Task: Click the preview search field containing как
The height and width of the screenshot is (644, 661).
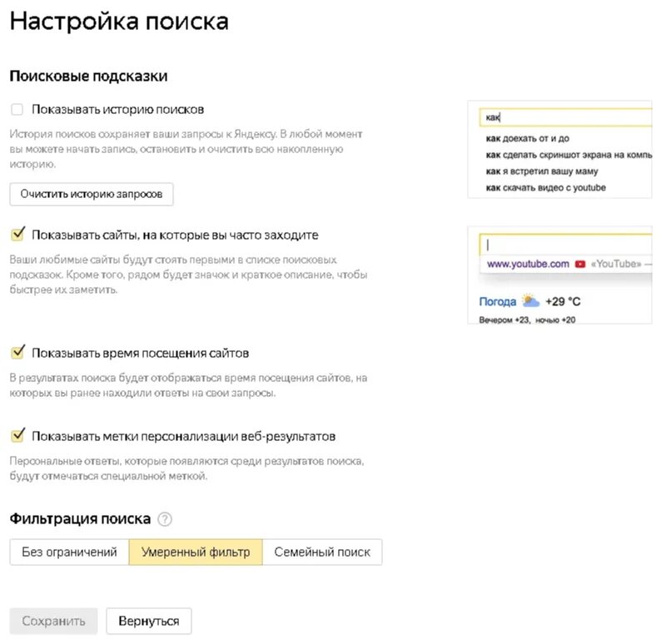Action: coord(566,117)
